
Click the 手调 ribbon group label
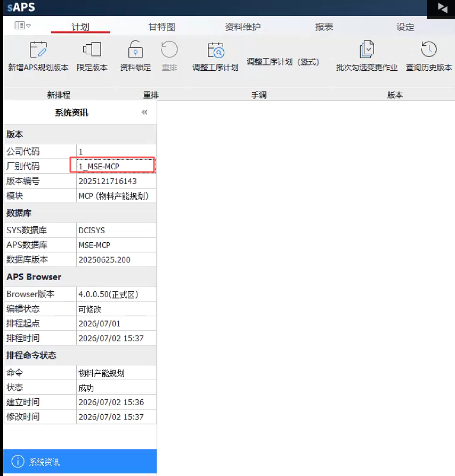pyautogui.click(x=259, y=95)
